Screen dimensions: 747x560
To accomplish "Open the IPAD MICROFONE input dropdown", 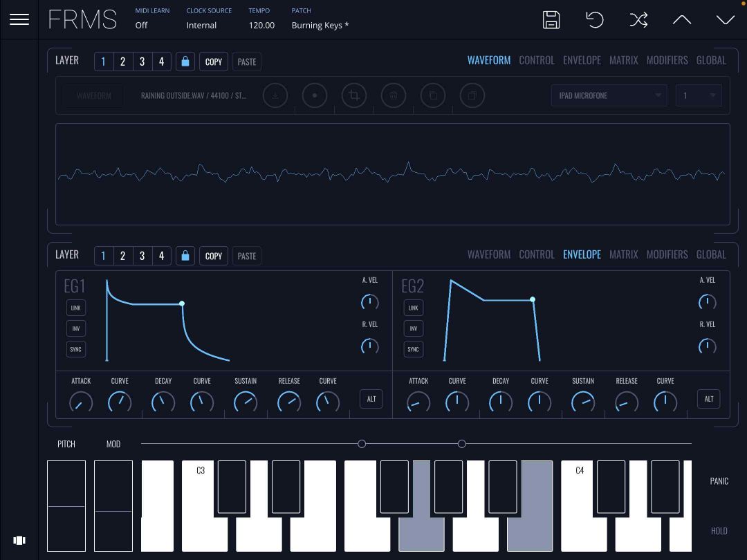I will pyautogui.click(x=609, y=95).
